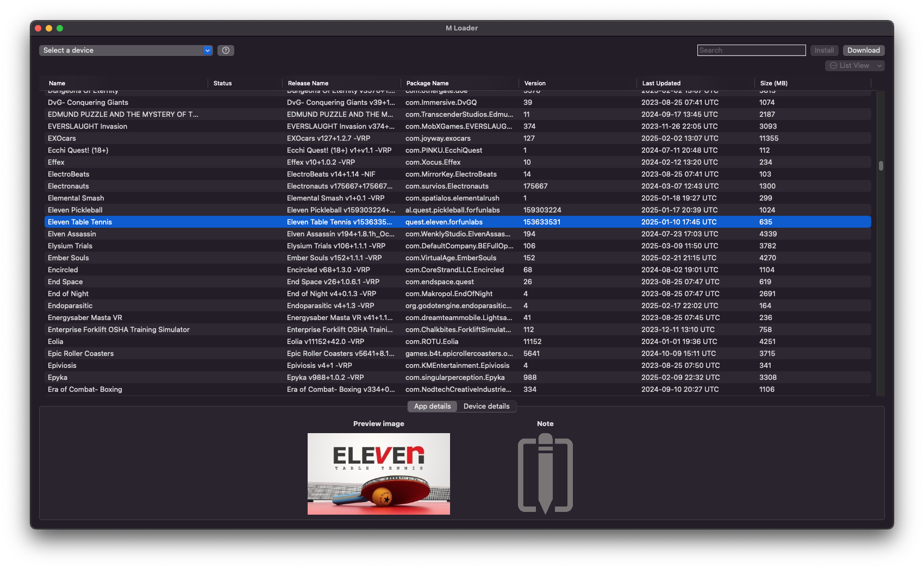The height and width of the screenshot is (569, 924).
Task: Select the Endoparasitic row
Action: coord(458,306)
